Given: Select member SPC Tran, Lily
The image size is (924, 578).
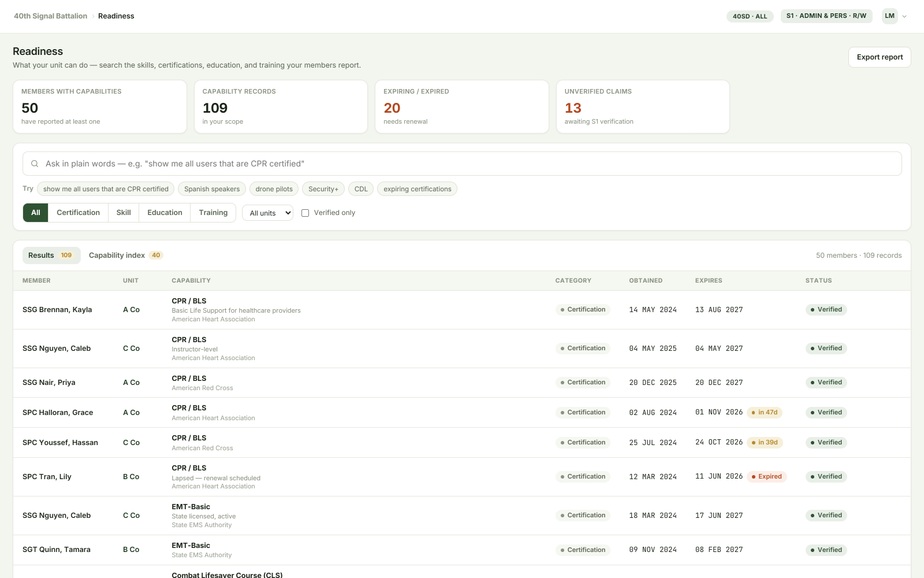Looking at the screenshot, I should [47, 477].
